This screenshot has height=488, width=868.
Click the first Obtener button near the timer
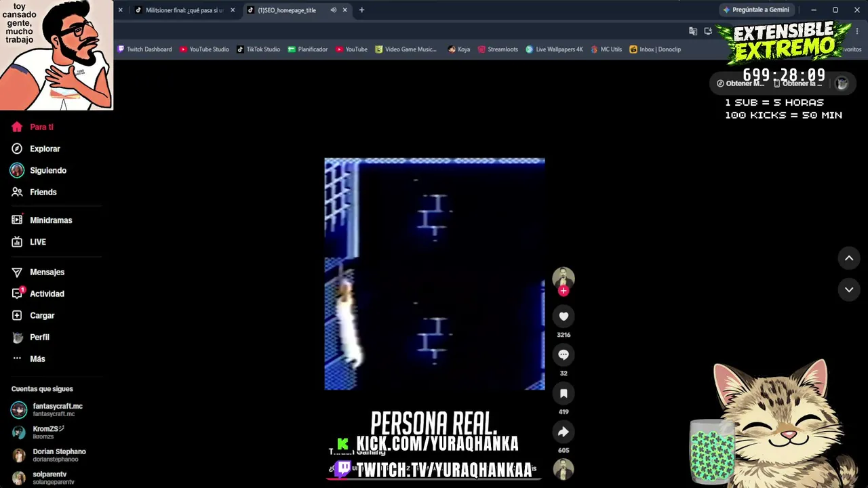click(x=741, y=83)
